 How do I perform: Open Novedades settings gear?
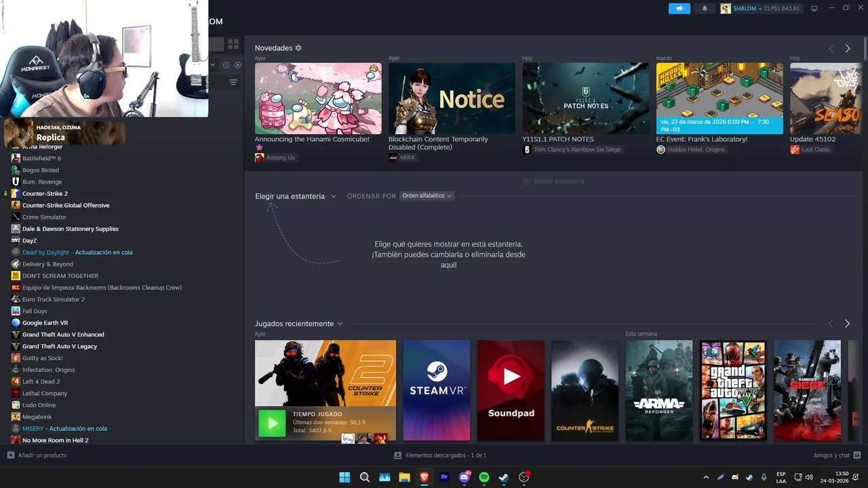[x=298, y=48]
